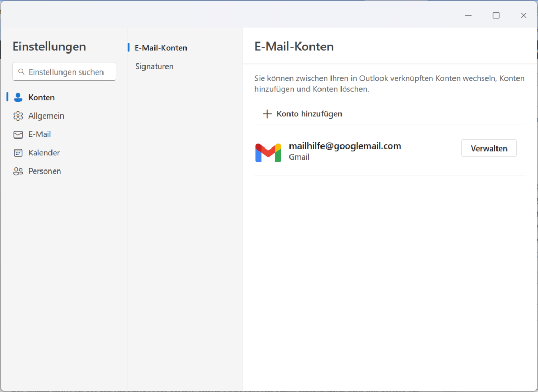Screen dimensions: 538x392
Task: Open Konto hinzufügen
Action: 302,113
